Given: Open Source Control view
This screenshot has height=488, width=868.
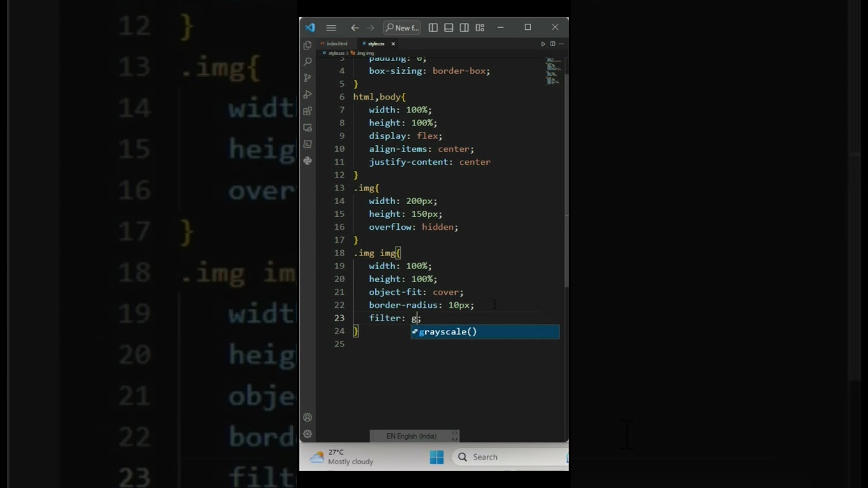Looking at the screenshot, I should pyautogui.click(x=308, y=78).
